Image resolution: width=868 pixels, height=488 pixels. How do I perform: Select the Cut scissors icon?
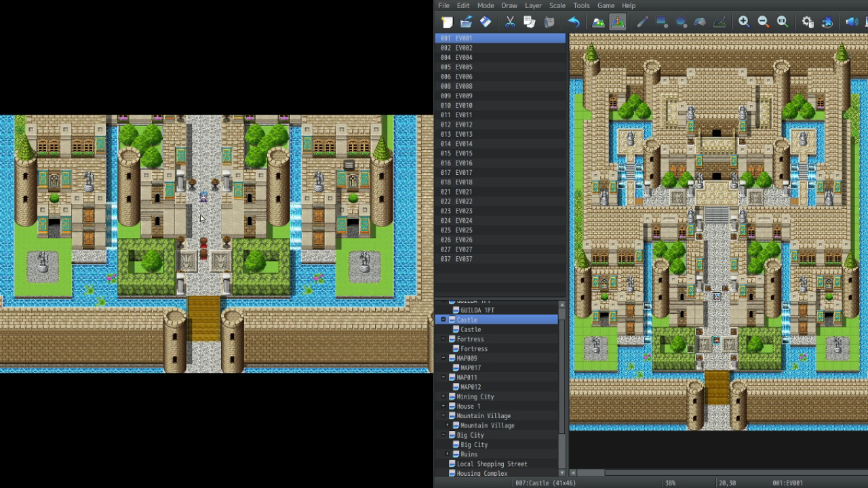pos(510,22)
